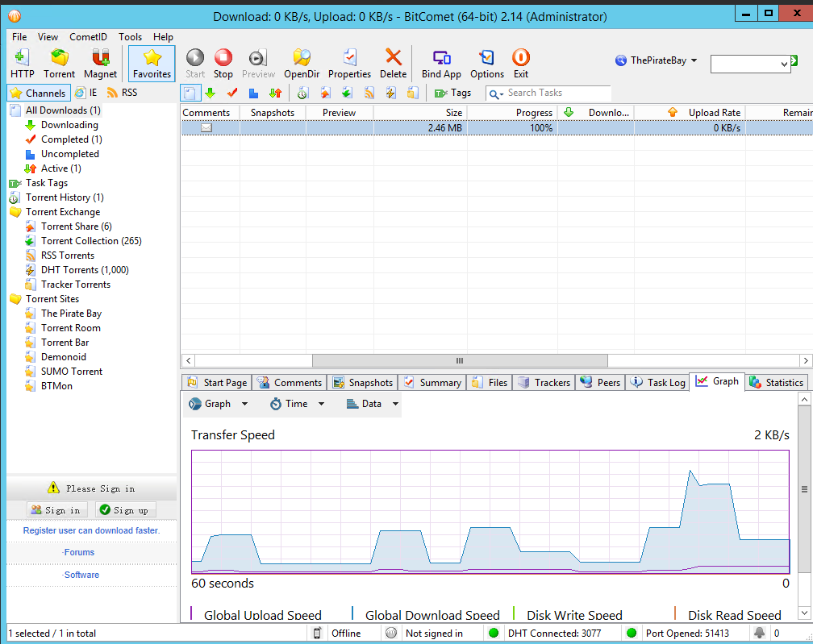Click Torrent History filter icon in toolbar
The width and height of the screenshot is (813, 644).
click(302, 93)
